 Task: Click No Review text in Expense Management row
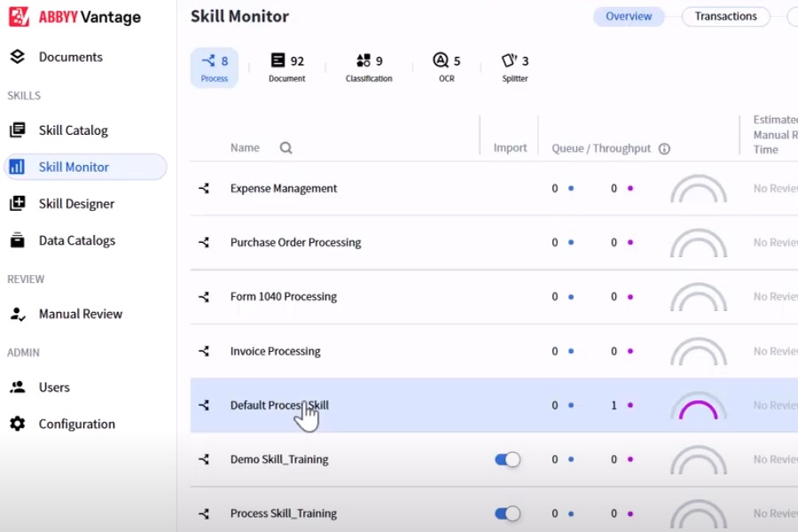pos(776,188)
